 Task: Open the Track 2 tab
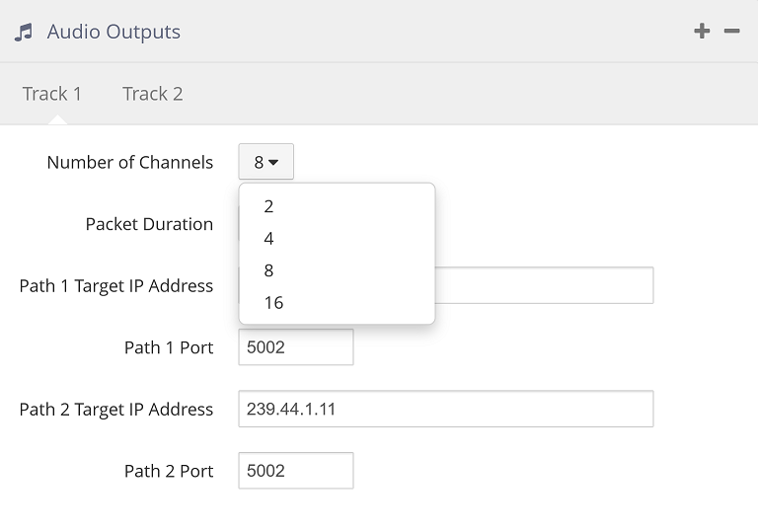(152, 94)
